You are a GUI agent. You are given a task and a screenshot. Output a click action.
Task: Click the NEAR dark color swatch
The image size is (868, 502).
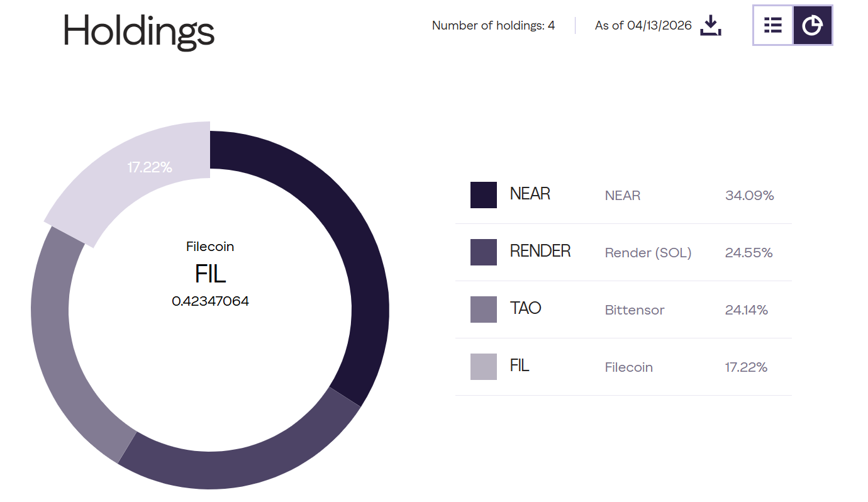[x=483, y=195]
